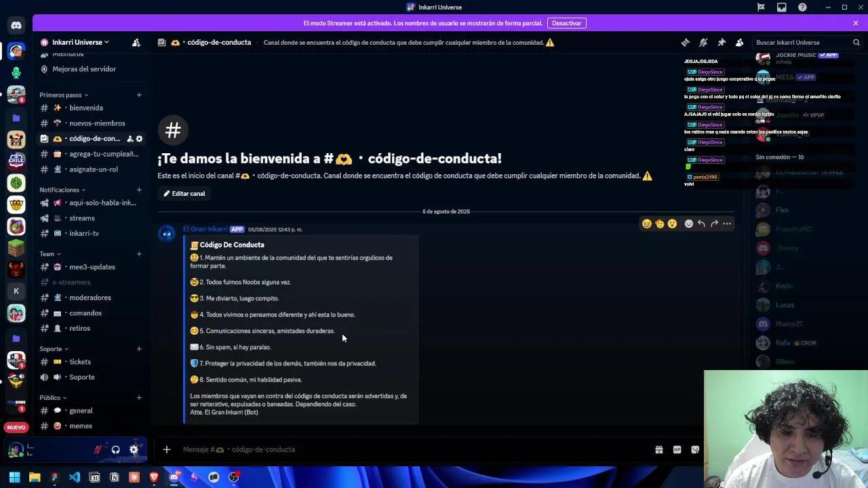Screen dimensions: 868x488
Task: Open the flag icon in title bar
Action: [x=761, y=7]
